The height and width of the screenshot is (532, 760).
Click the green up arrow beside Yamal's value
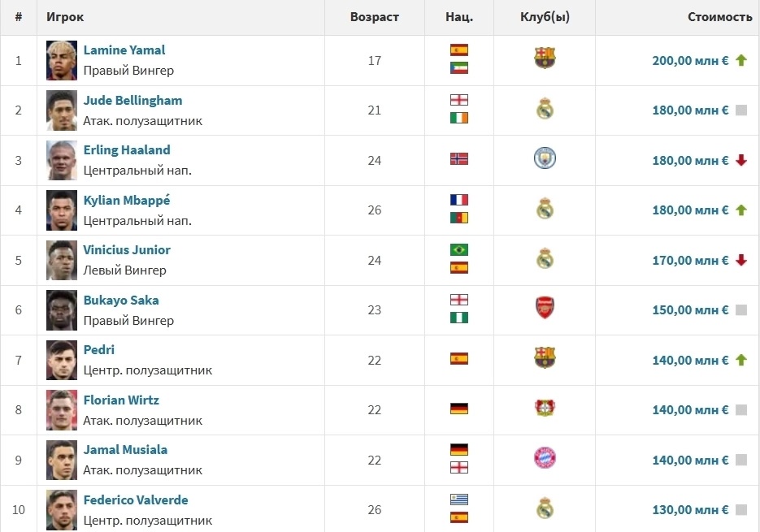pos(741,61)
